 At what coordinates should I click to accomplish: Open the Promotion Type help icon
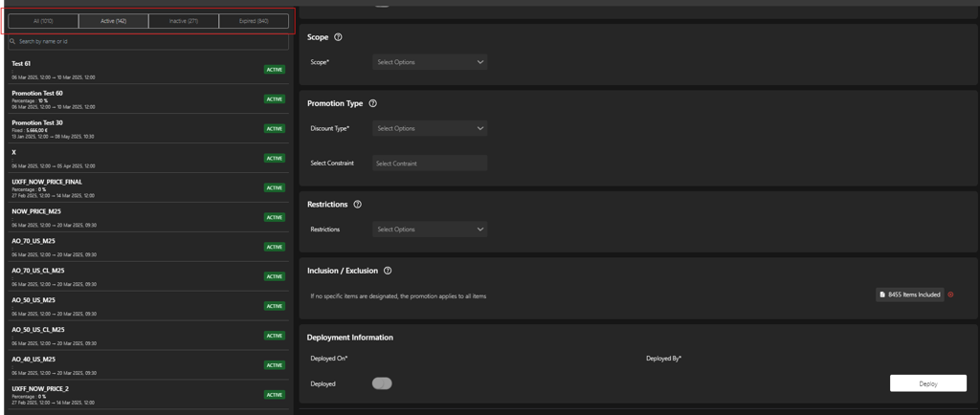tap(373, 103)
